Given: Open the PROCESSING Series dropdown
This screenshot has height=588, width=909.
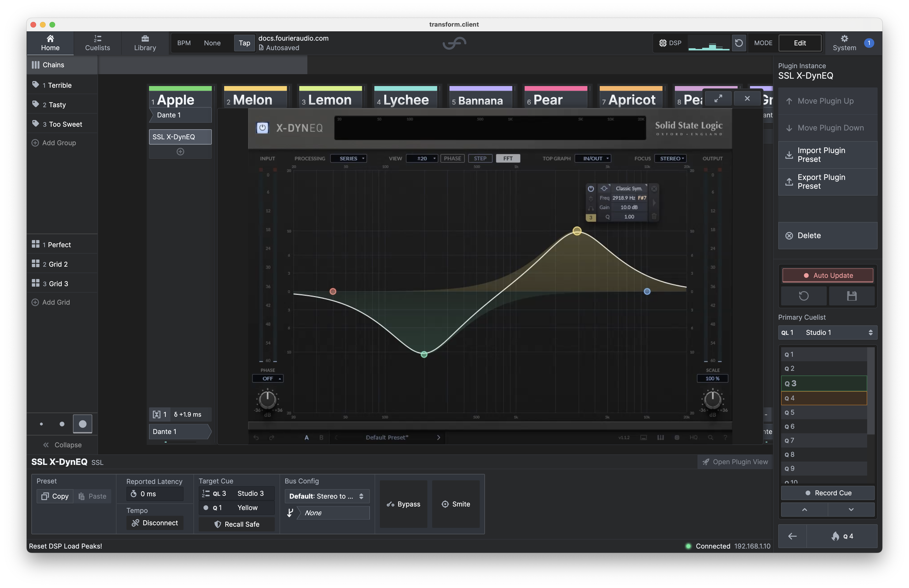Looking at the screenshot, I should tap(348, 159).
